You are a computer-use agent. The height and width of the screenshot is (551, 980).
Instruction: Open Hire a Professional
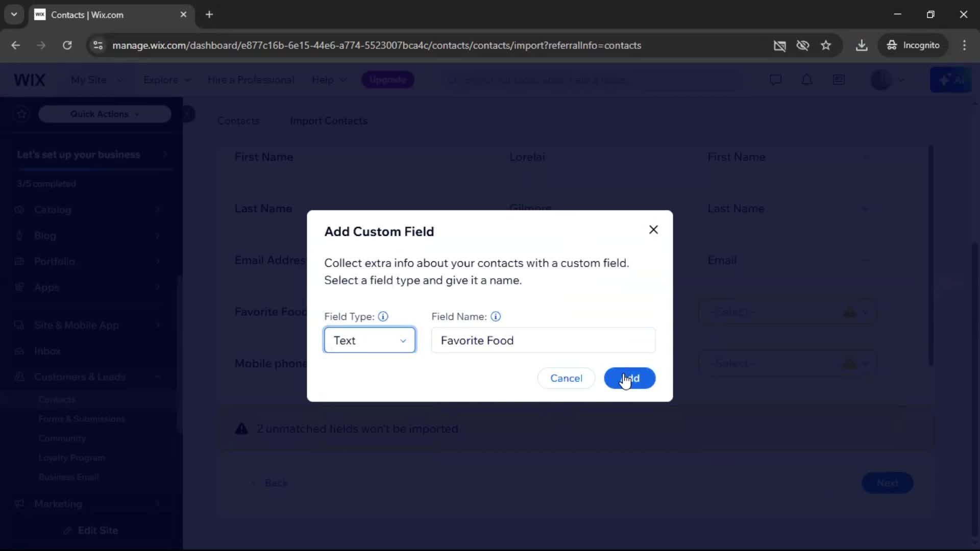pyautogui.click(x=251, y=80)
